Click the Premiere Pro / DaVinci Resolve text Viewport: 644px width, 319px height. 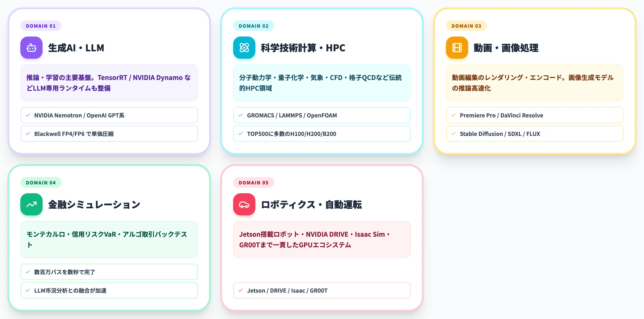(501, 115)
